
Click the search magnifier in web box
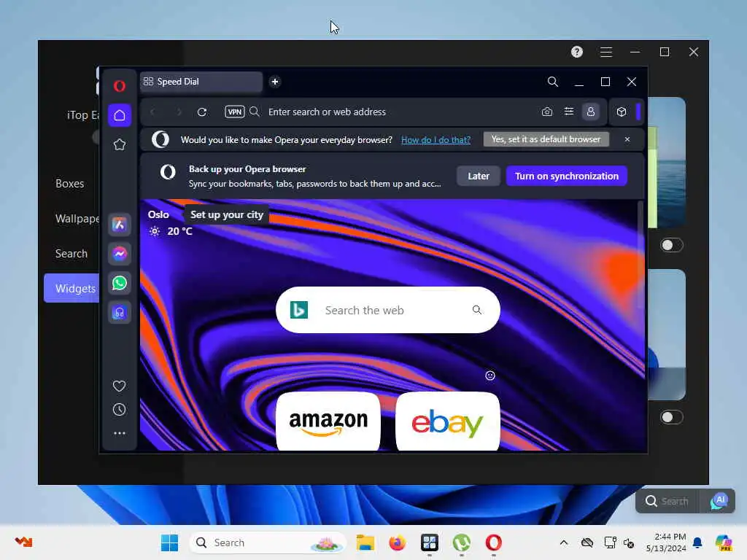[477, 310]
